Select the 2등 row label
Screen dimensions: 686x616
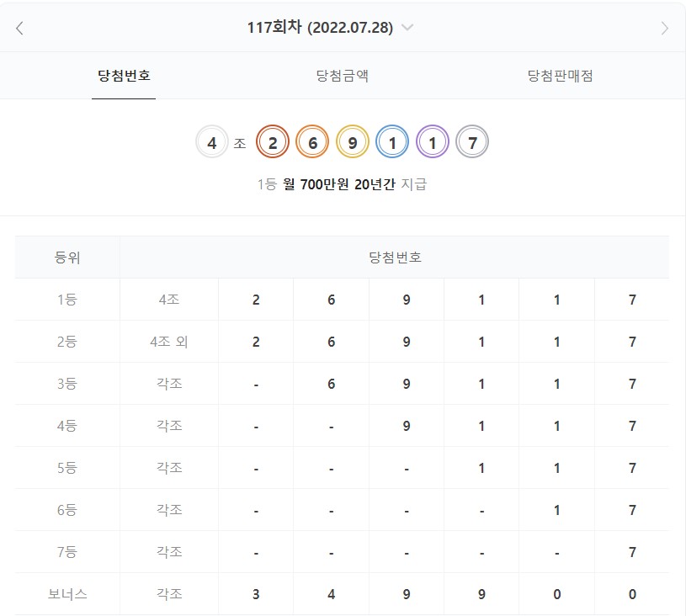(67, 342)
